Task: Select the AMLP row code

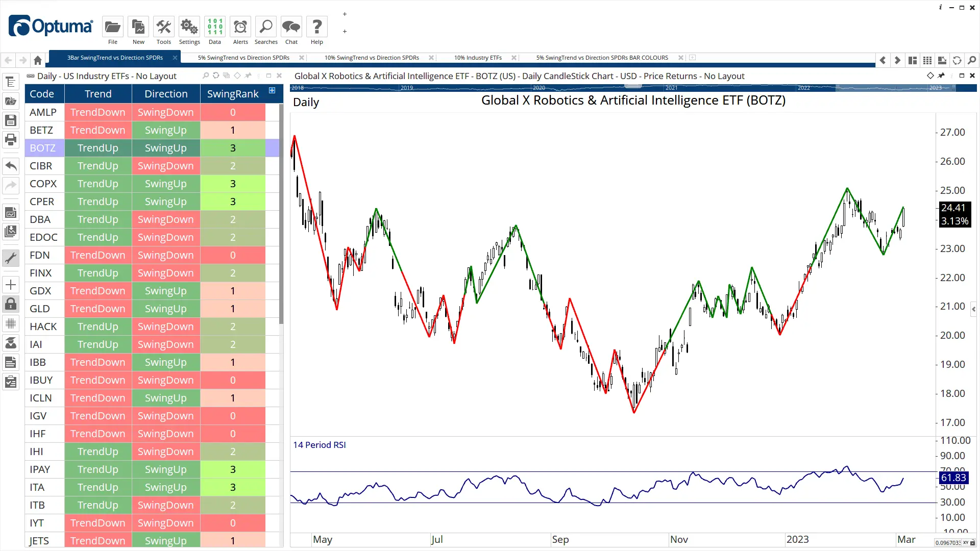Action: coord(43,112)
